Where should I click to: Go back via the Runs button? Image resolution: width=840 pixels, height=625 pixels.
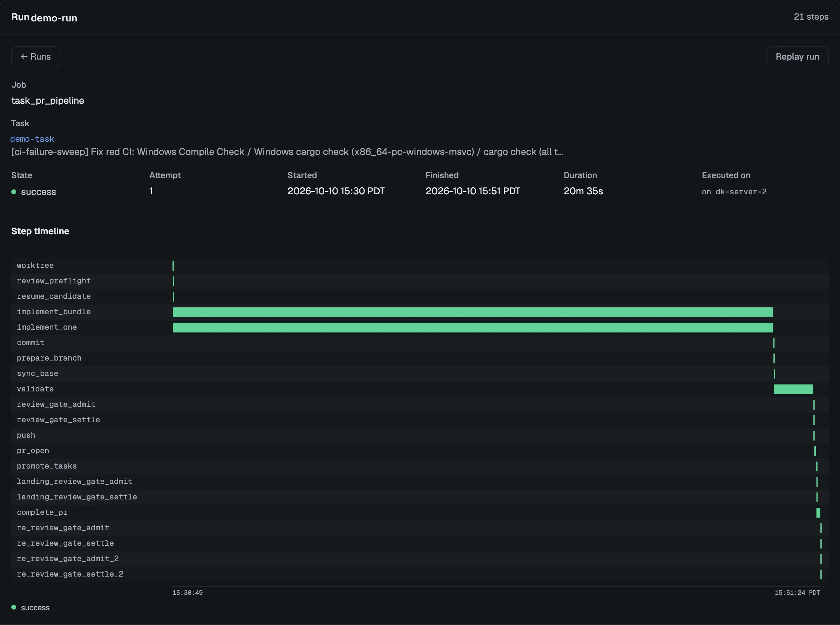click(35, 57)
